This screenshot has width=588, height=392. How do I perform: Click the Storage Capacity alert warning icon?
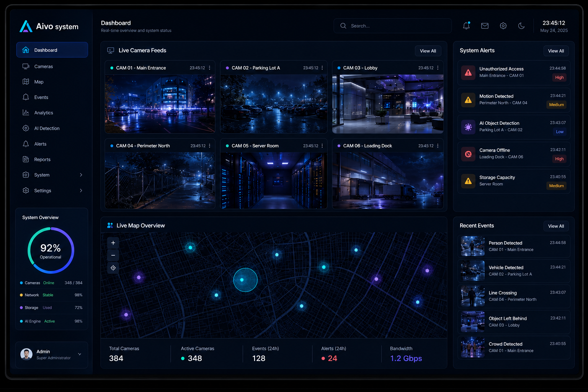[x=468, y=181]
